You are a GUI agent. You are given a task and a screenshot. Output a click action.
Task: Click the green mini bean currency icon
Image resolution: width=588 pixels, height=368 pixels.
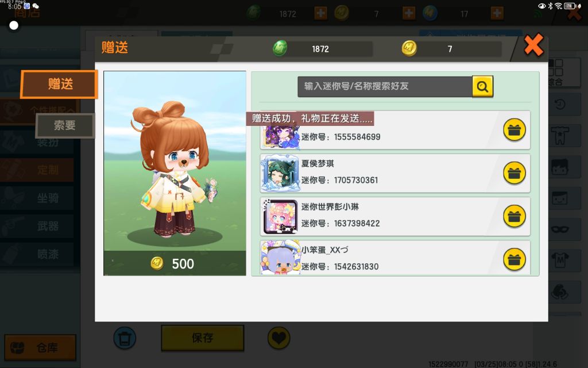pyautogui.click(x=280, y=48)
